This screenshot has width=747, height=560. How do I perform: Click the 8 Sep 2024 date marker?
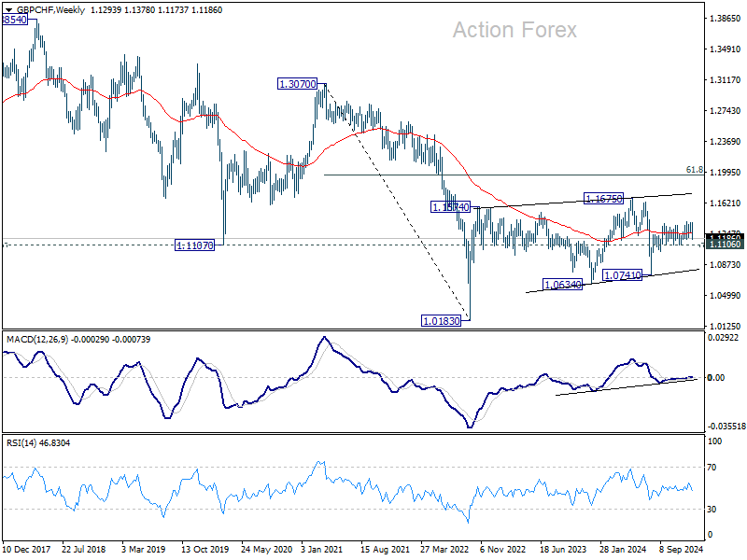[682, 549]
